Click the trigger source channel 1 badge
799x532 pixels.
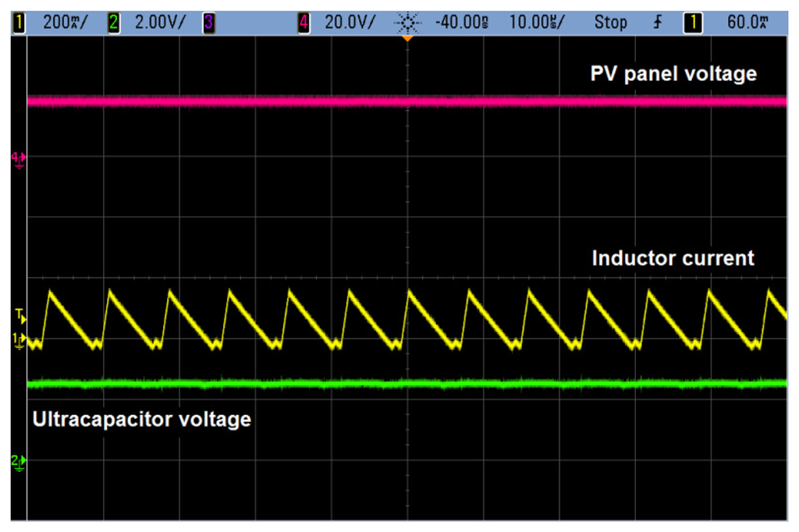click(690, 23)
